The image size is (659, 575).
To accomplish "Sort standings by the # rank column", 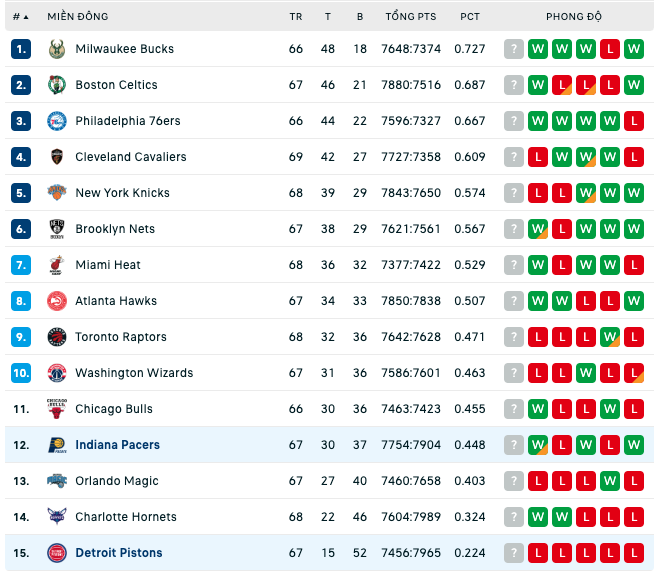I will 20,17.
